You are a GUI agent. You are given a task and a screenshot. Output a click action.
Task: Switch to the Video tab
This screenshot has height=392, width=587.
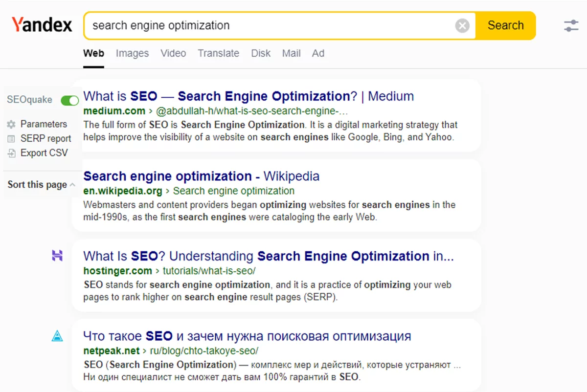tap(173, 53)
